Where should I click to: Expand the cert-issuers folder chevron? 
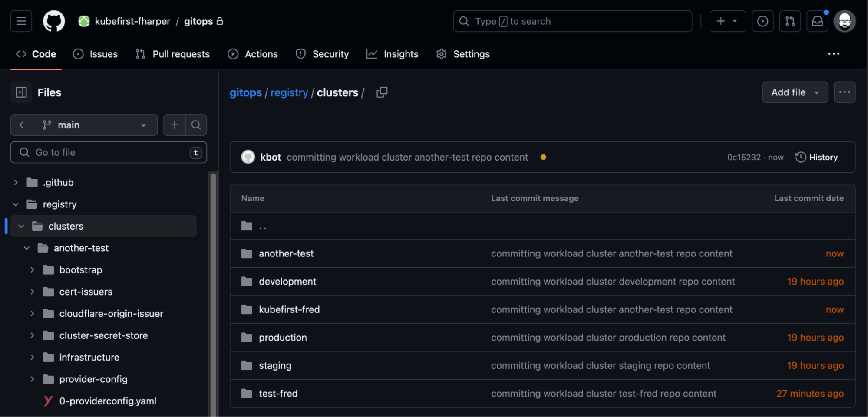32,292
